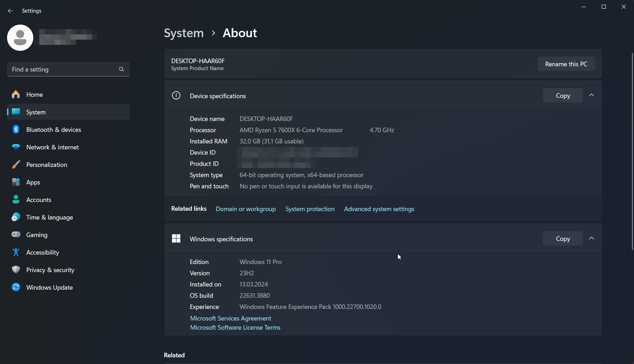Click the Windows logo beside Windows specifications
634x364 pixels.
pos(176,238)
